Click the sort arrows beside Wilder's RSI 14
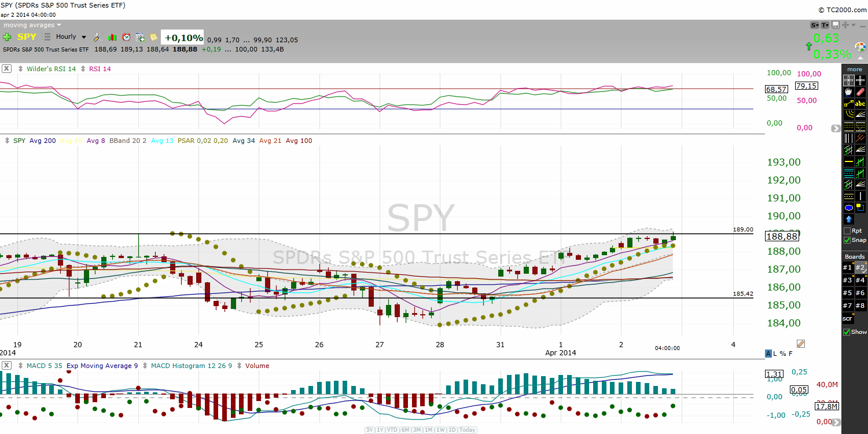868x434 pixels. click(x=21, y=69)
